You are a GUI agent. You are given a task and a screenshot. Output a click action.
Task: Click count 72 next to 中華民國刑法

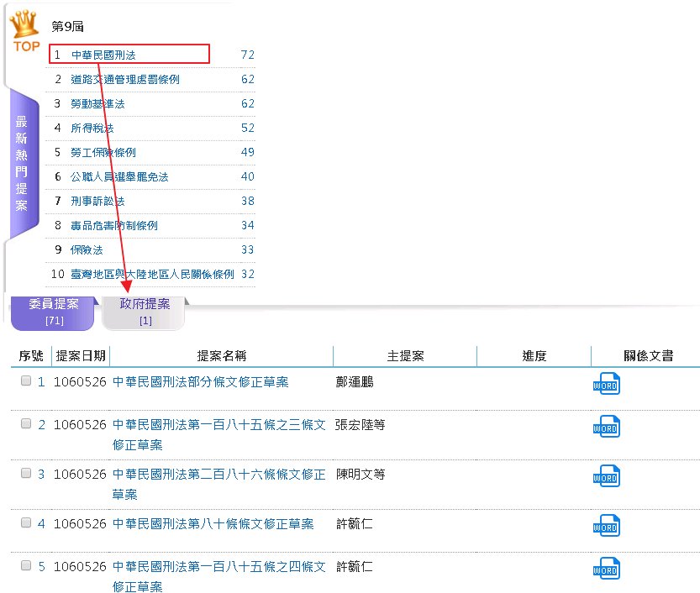click(247, 55)
